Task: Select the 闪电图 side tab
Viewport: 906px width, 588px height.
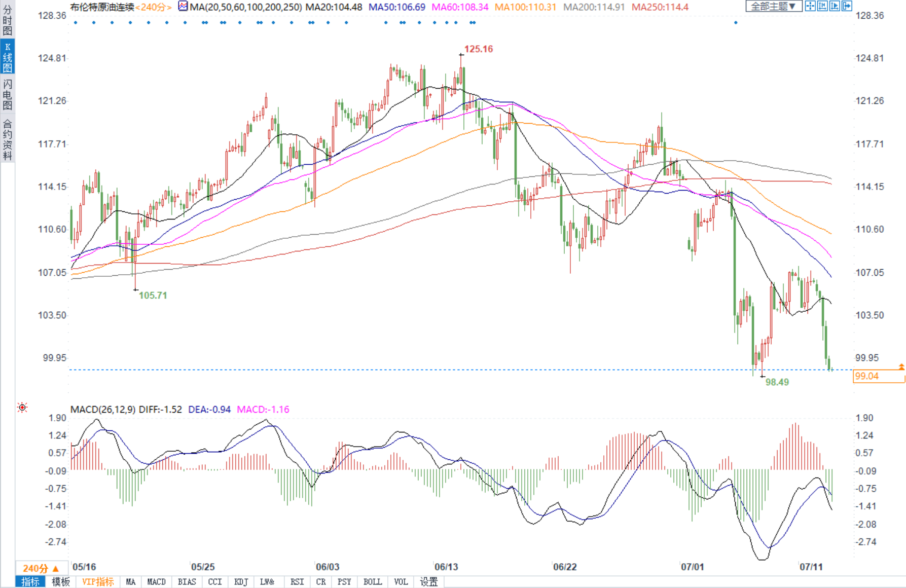Action: pyautogui.click(x=8, y=95)
